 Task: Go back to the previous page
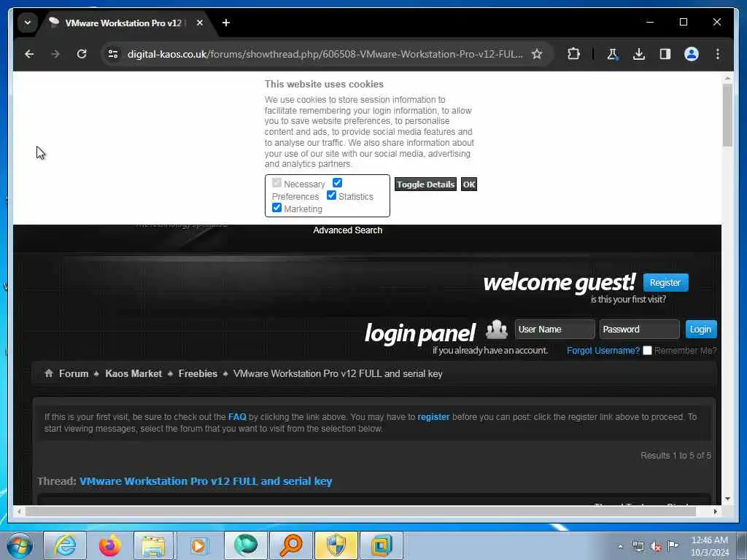point(29,54)
